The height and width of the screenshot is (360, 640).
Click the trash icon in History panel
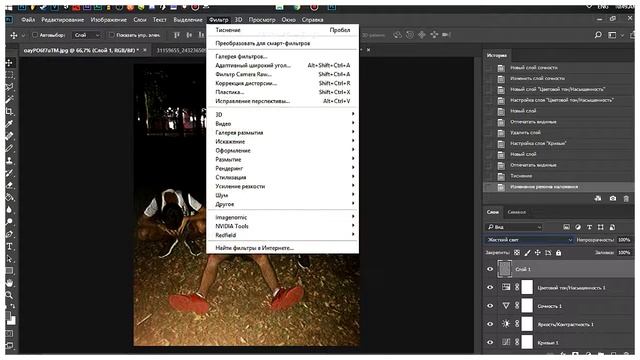(626, 198)
